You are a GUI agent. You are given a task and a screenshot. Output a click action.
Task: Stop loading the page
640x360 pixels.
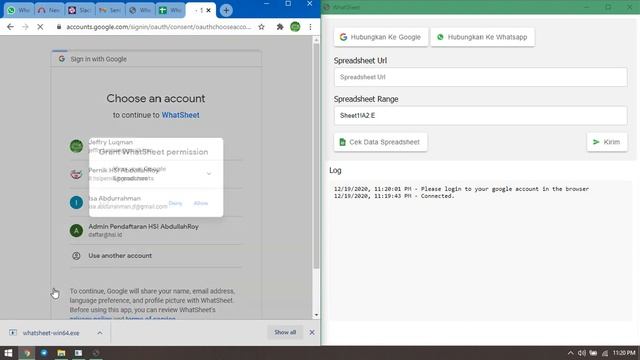(x=40, y=27)
